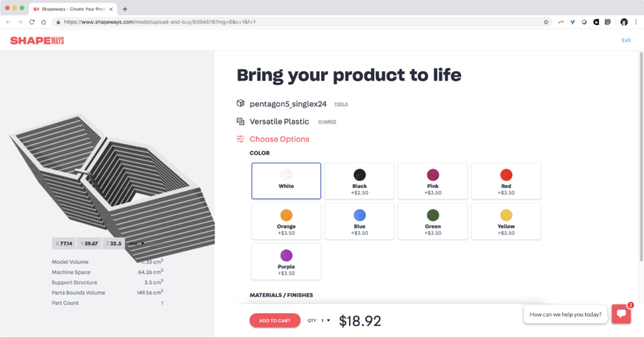This screenshot has height=337, width=644.
Task: Open the quantity dropdown
Action: coord(325,321)
